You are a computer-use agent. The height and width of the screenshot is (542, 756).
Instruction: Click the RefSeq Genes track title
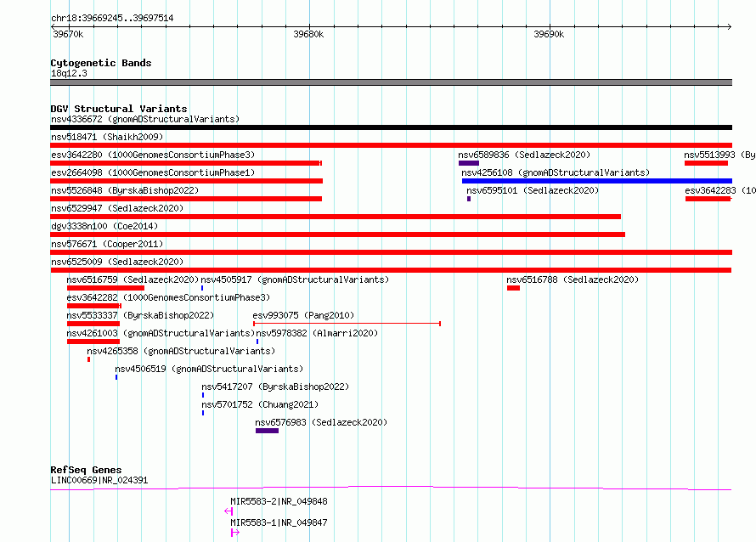click(86, 470)
